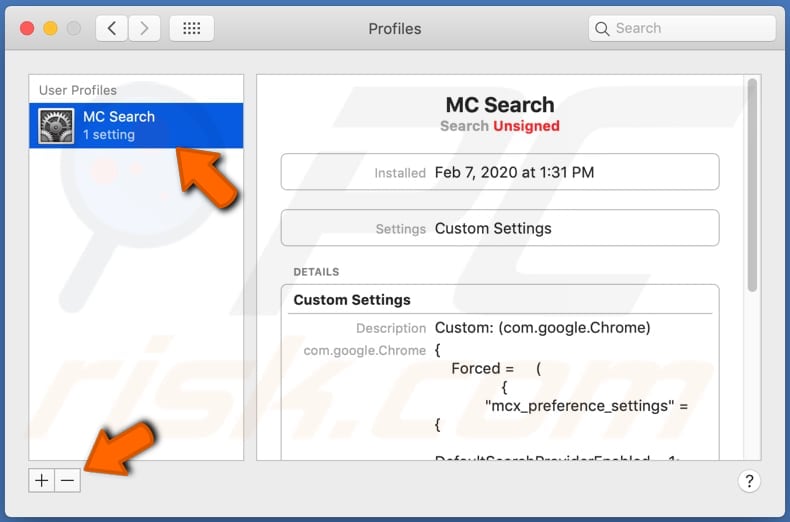The width and height of the screenshot is (790, 522).
Task: Click the DETAILS section label
Action: pos(316,272)
